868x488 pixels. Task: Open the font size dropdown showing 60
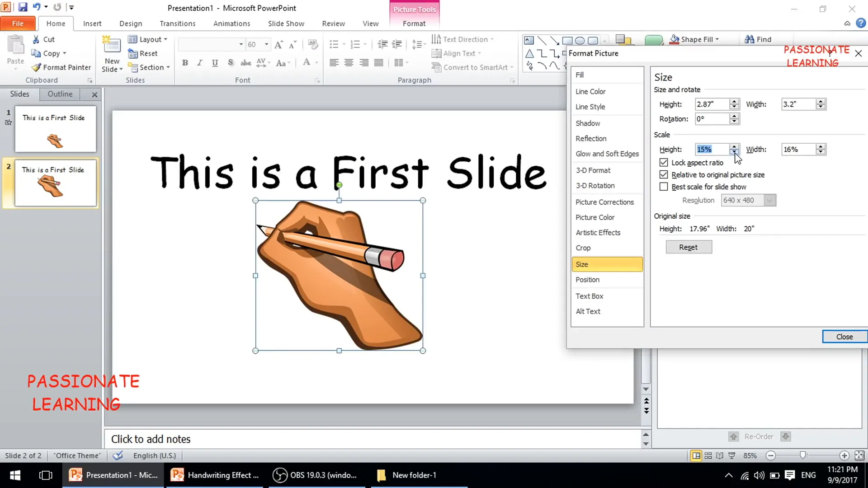[x=267, y=44]
